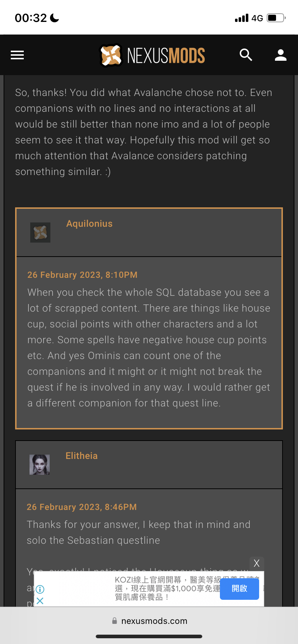Click the ad info icon

click(x=40, y=589)
